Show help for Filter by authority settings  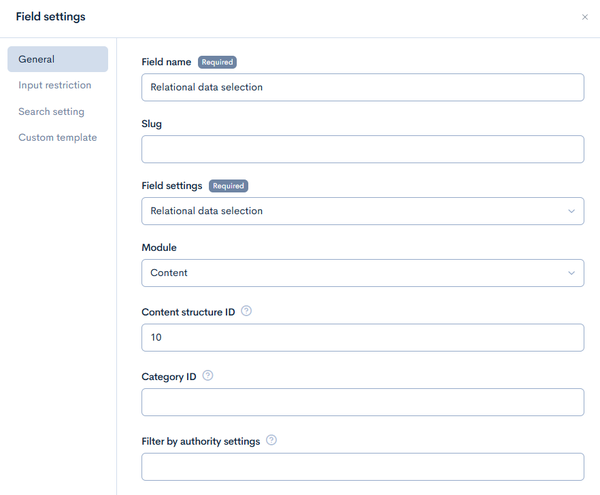click(271, 440)
